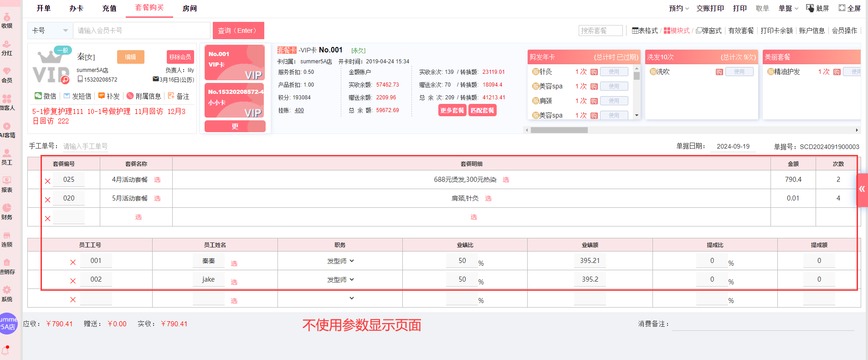
Task: Click the 附属信息 attached info icon
Action: tap(130, 96)
